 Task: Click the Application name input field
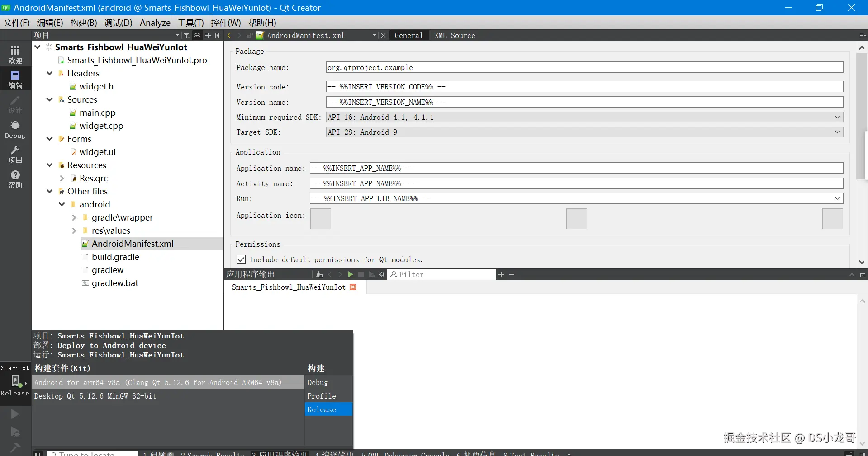point(577,168)
